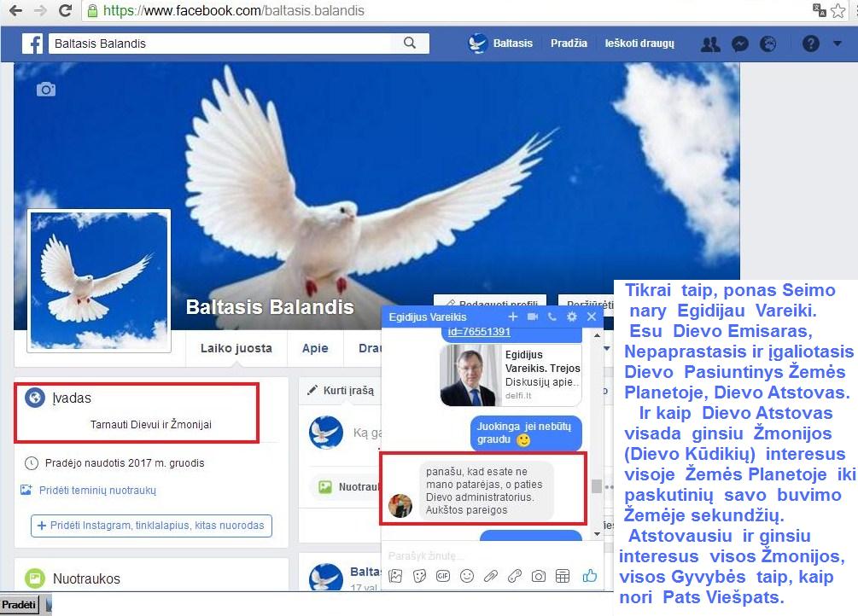The image size is (858, 616).
Task: Click the Egidijus Vareikis chat header name
Action: 428,317
